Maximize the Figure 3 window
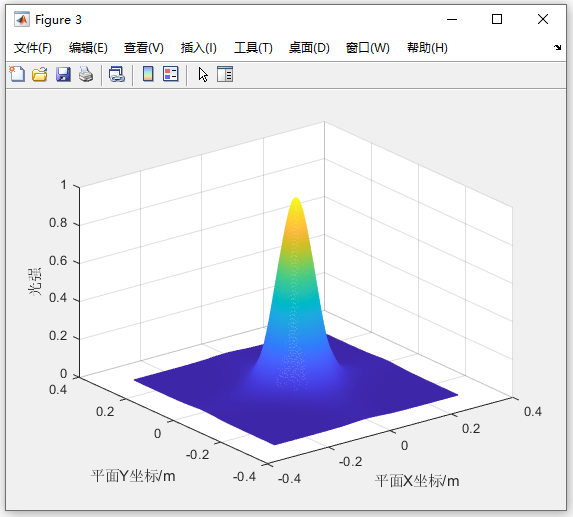This screenshot has height=517, width=573. pos(497,19)
